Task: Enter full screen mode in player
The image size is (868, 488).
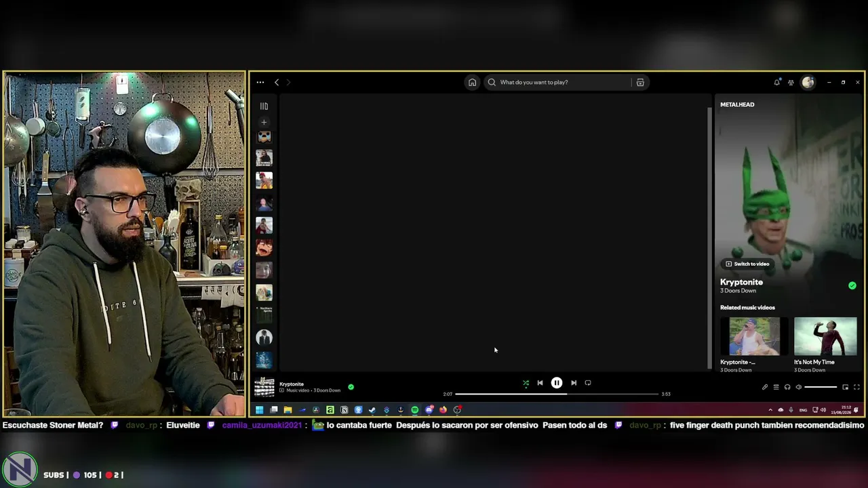Action: [x=856, y=387]
